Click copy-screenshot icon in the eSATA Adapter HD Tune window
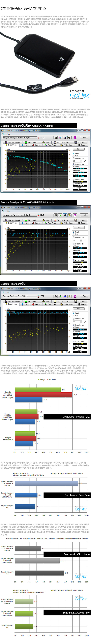Image resolution: width=91 pixels, height=644 pixels. click(60, 138)
